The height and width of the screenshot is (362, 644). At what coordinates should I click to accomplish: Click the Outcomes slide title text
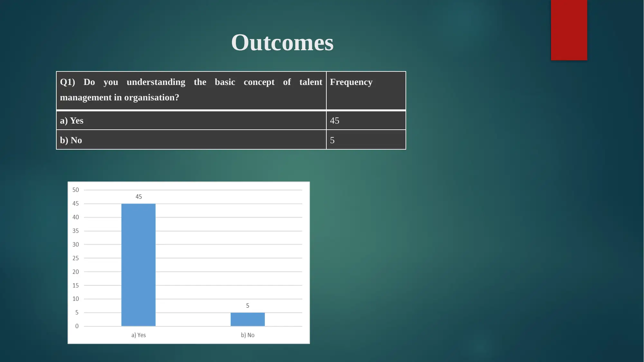(282, 42)
